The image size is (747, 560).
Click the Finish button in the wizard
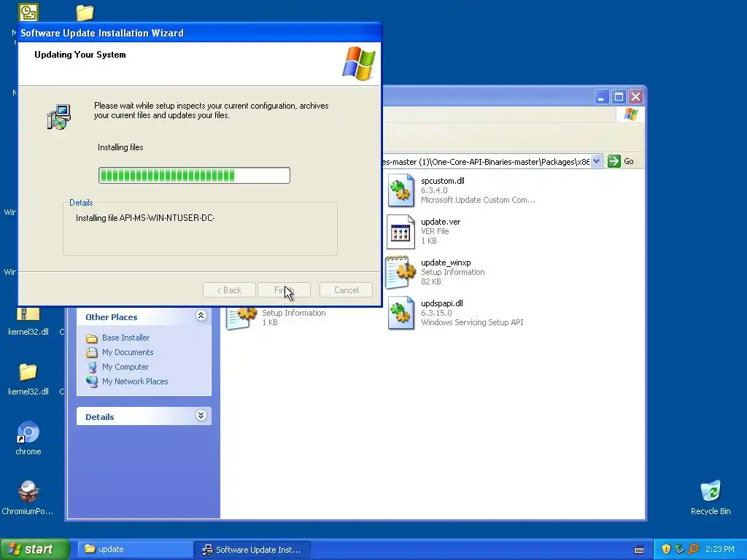[284, 290]
